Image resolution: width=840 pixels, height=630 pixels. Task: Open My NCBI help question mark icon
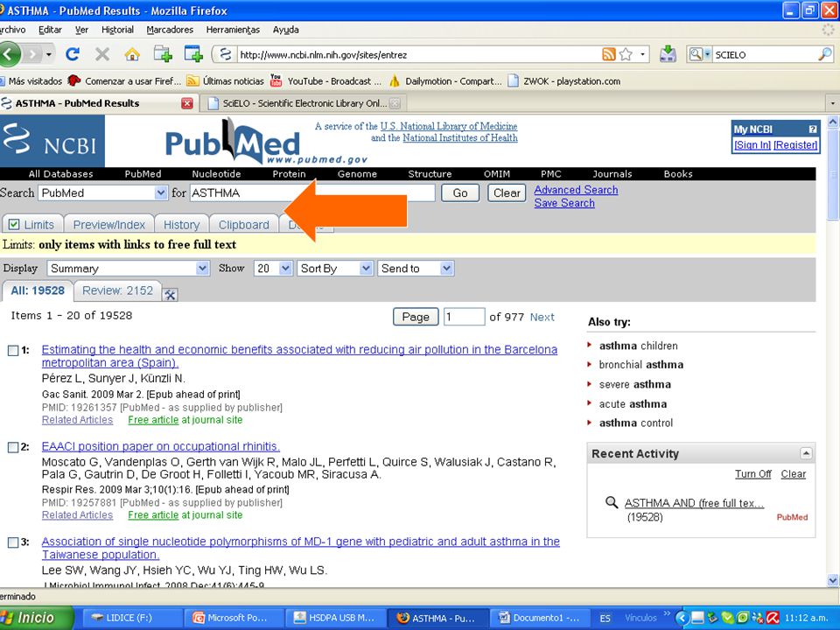(812, 129)
